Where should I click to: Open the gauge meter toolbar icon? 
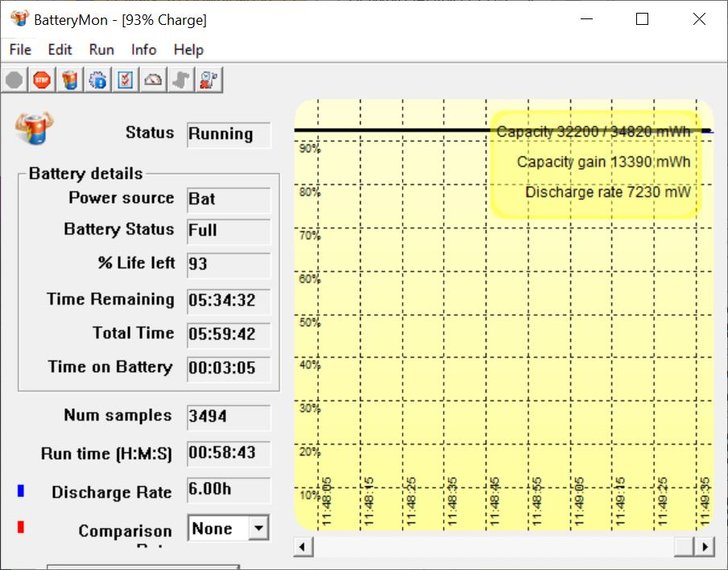tap(153, 80)
